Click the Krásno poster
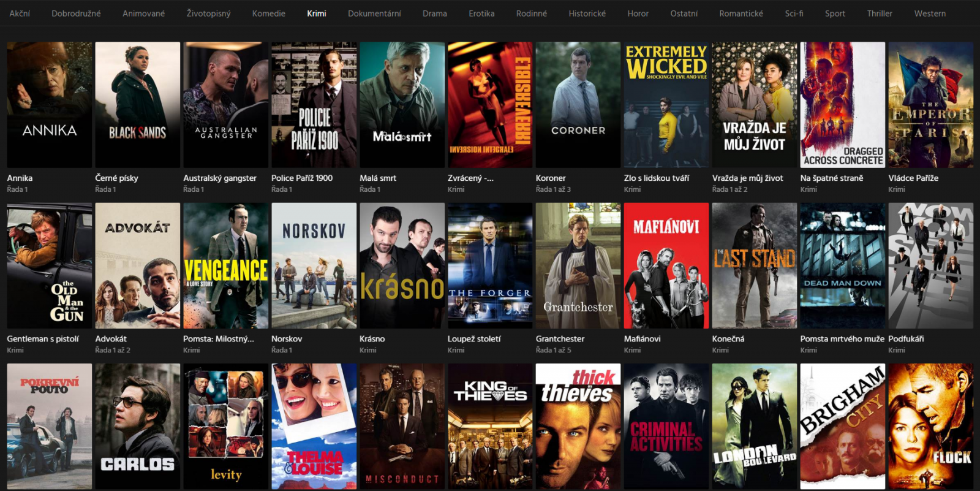This screenshot has width=980, height=491. (402, 265)
